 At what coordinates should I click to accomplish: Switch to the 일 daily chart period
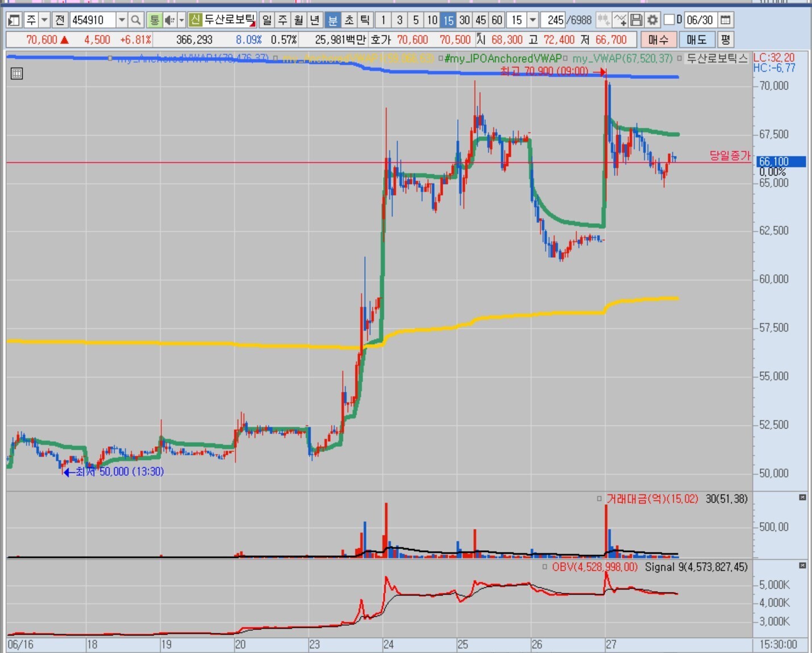click(266, 20)
